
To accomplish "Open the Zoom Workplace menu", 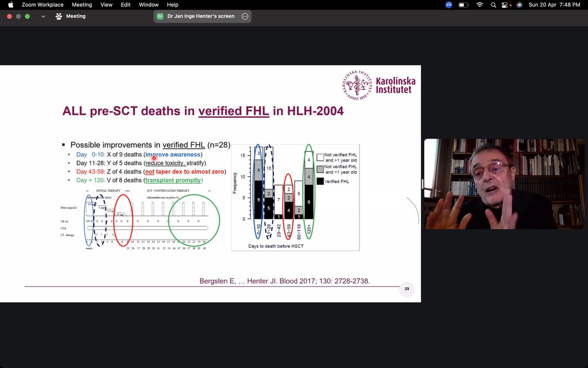I will [43, 4].
